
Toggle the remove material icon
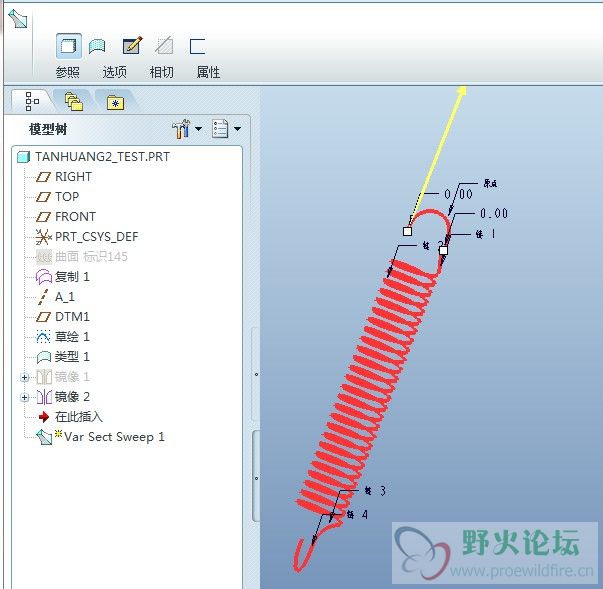pyautogui.click(x=164, y=45)
